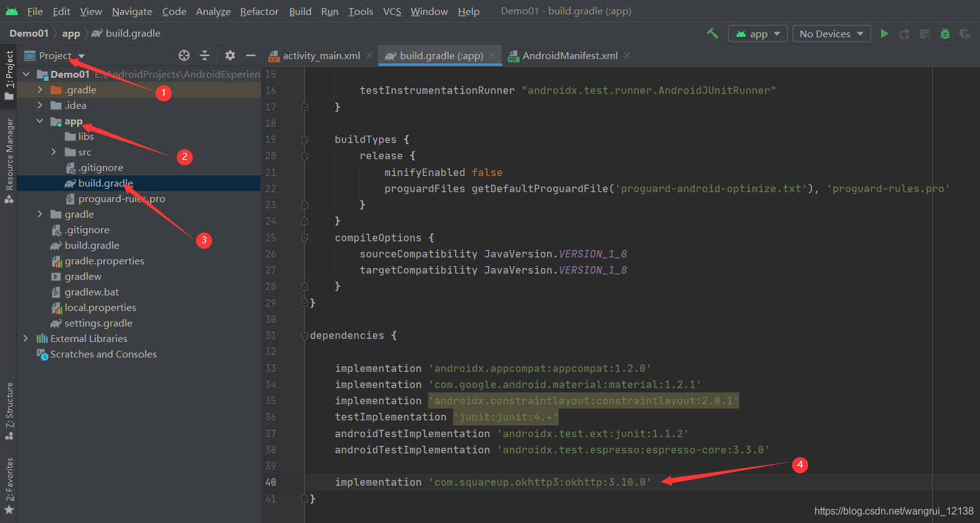Click the okhttp dependency string on line 40
This screenshot has height=523, width=980.
[539, 482]
